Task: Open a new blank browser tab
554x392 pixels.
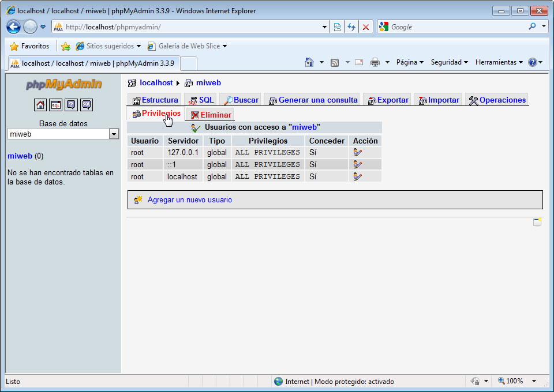Action: tap(189, 64)
